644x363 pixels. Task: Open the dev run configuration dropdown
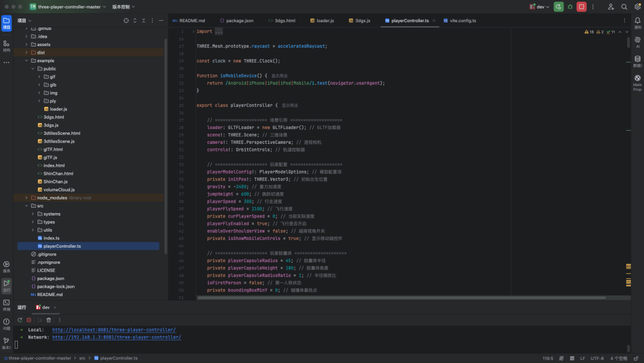tap(539, 7)
